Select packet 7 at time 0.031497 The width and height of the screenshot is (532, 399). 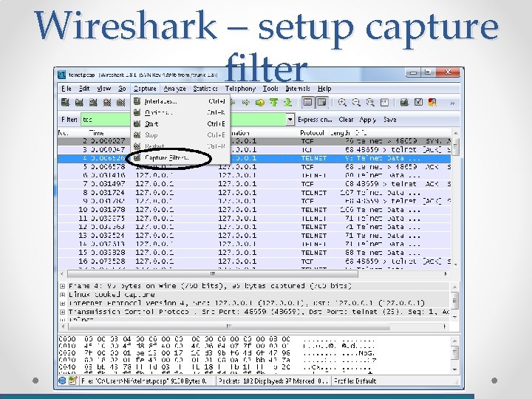point(254,184)
